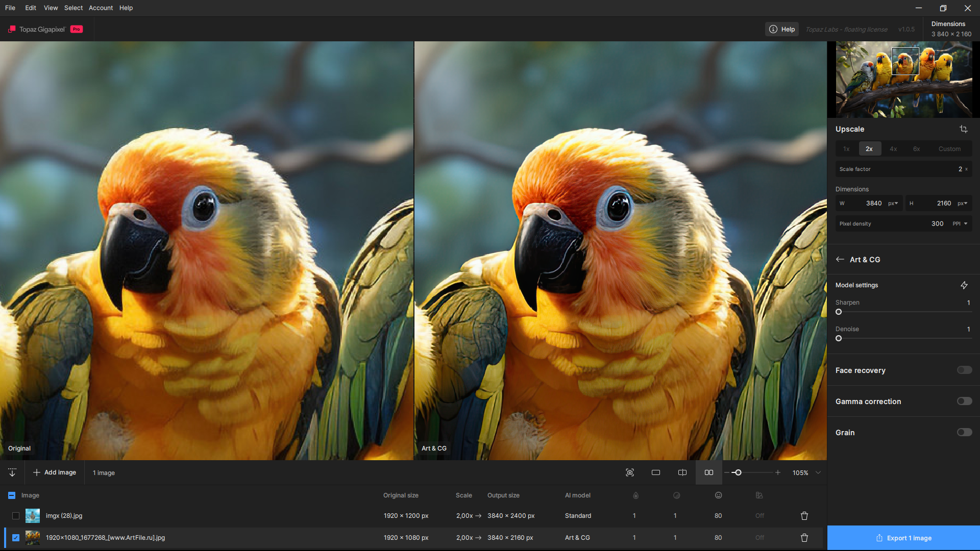Select side-by-side comparison view
This screenshot has width=980, height=551.
pos(709,472)
